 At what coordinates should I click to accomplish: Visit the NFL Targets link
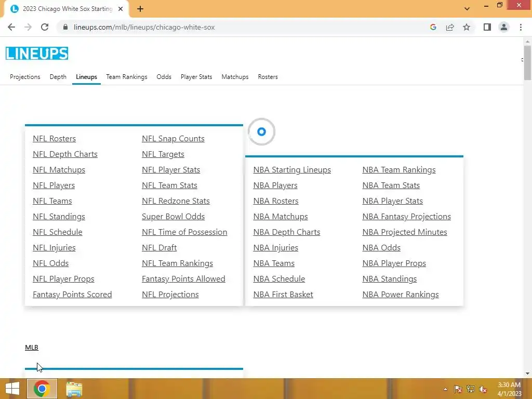163,154
